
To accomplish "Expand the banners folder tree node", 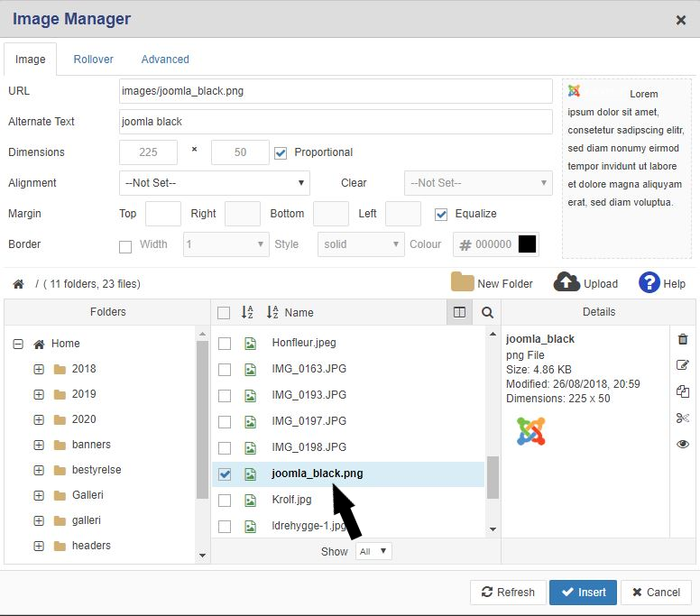I will (x=39, y=445).
